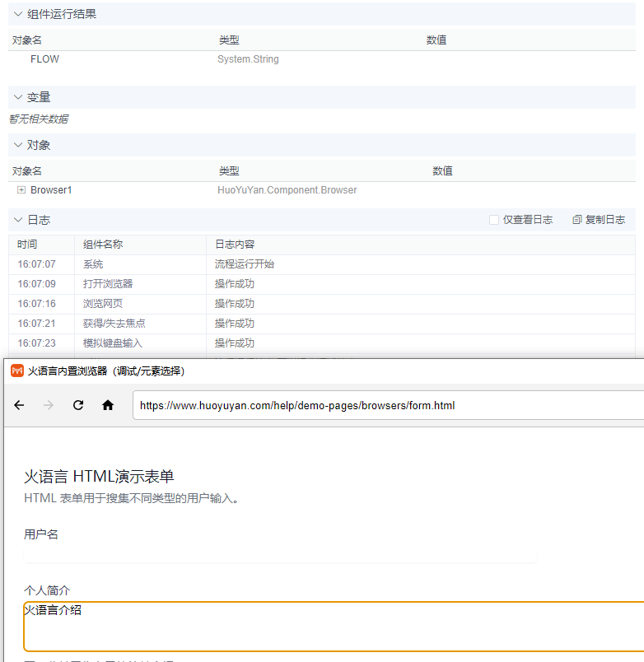Click the 对象名 header in 组件运行结果
The image size is (644, 662).
coord(27,40)
